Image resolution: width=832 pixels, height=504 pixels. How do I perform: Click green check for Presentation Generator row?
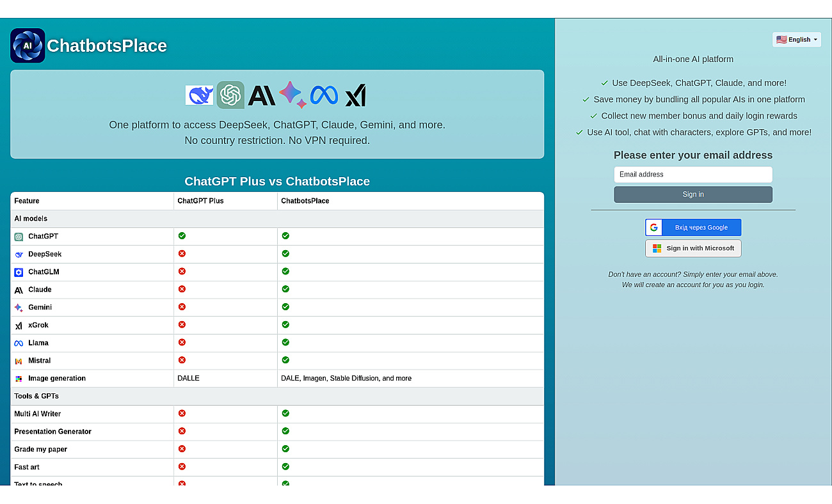[285, 431]
